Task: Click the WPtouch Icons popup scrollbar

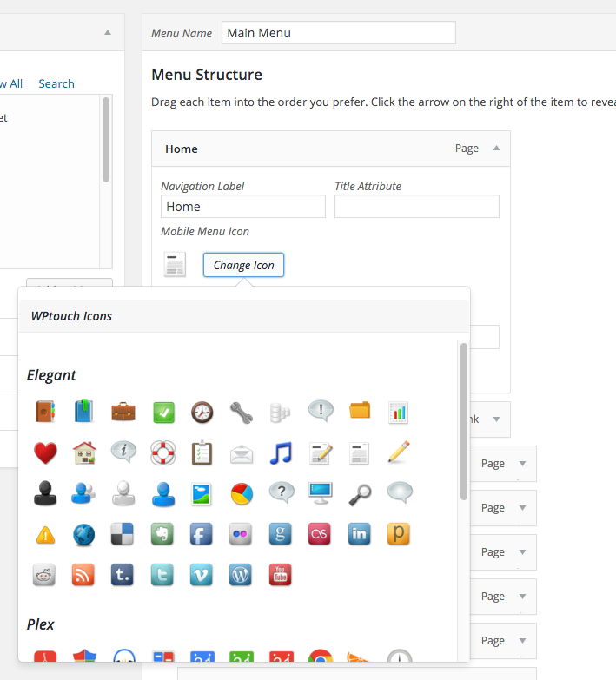Action: point(464,421)
